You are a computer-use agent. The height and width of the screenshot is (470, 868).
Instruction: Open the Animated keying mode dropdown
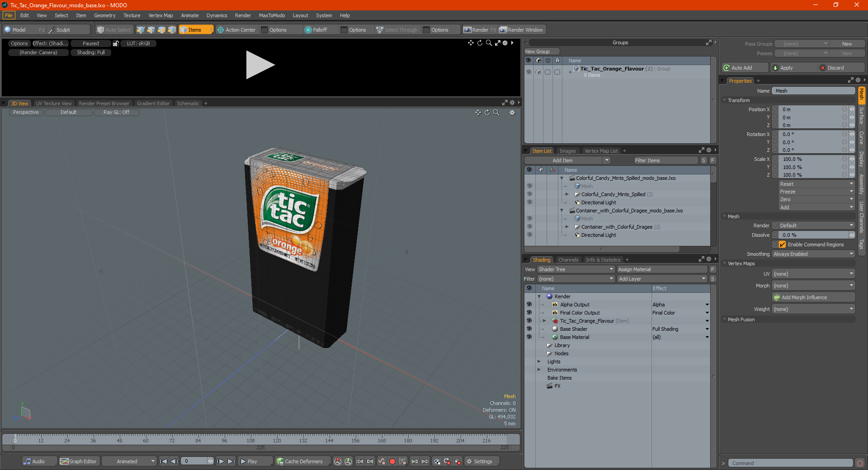pyautogui.click(x=129, y=461)
